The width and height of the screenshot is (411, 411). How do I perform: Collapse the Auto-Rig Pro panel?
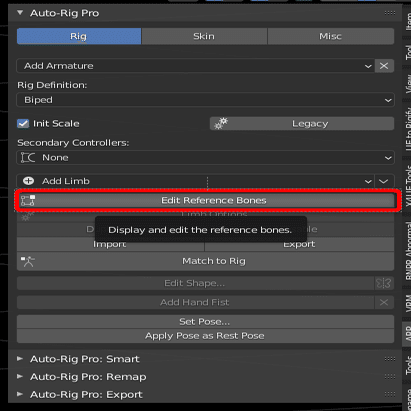20,13
